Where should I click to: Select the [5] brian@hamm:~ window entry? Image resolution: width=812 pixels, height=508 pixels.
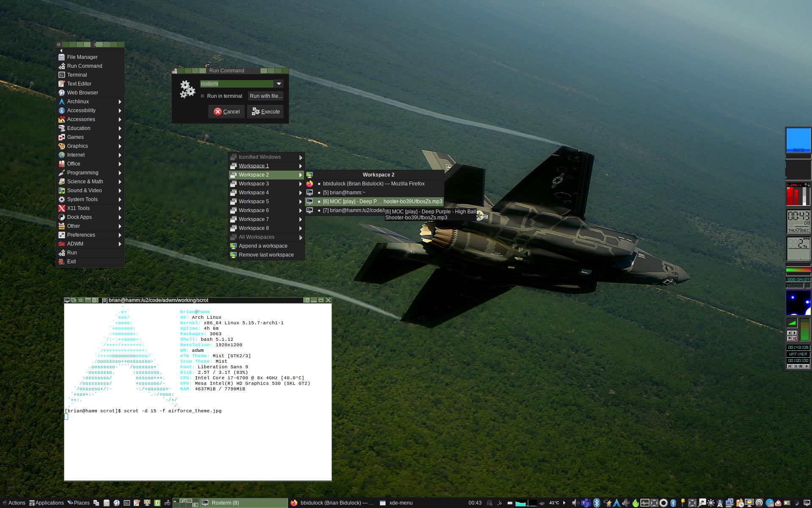coord(374,193)
